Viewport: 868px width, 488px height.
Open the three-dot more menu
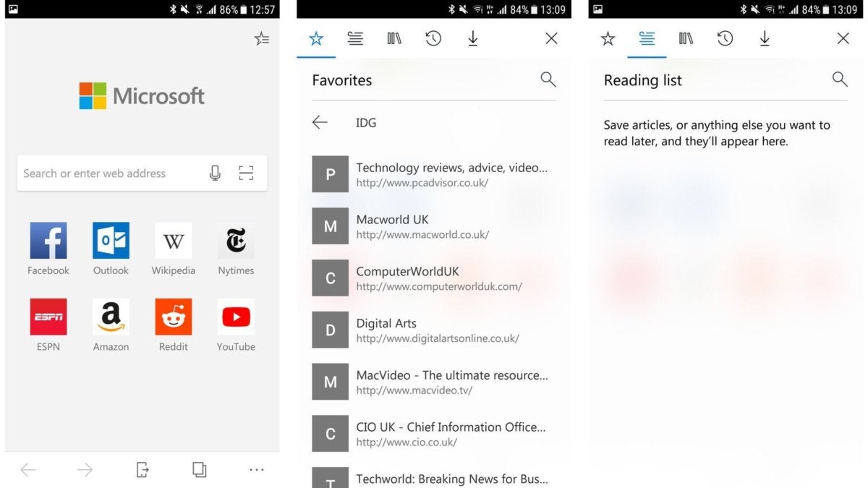pyautogui.click(x=257, y=470)
